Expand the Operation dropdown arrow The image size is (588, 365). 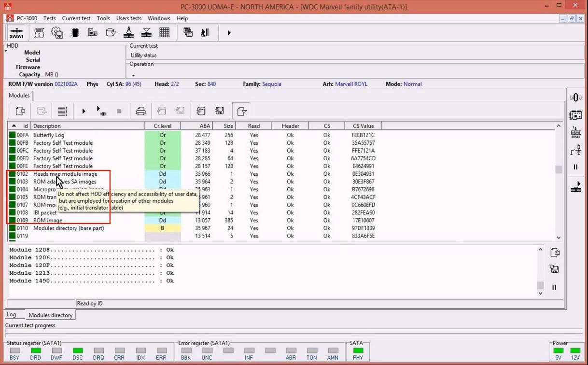(x=133, y=75)
